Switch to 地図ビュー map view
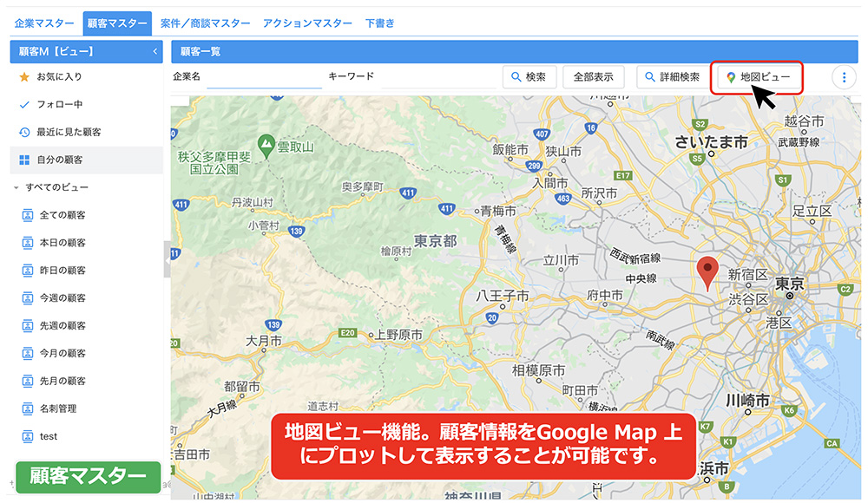This screenshot has width=868, height=503. pyautogui.click(x=757, y=77)
